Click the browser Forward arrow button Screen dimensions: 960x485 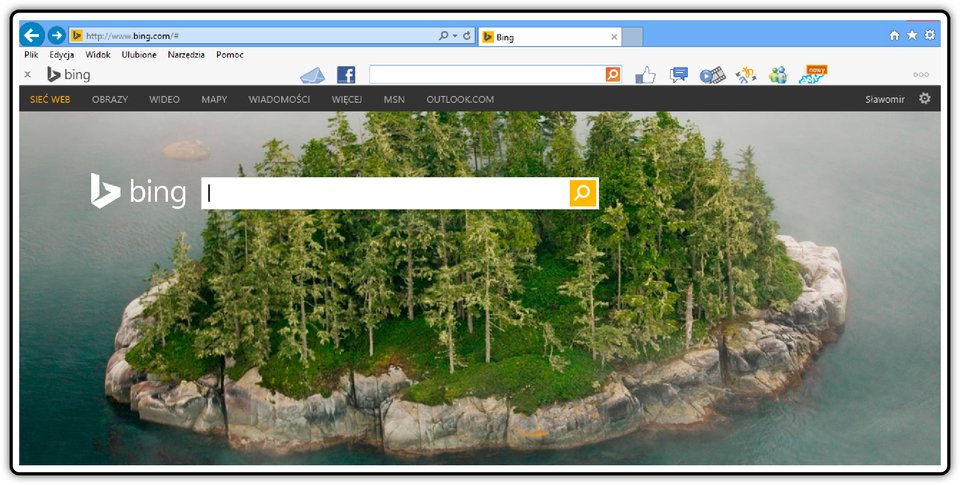(x=56, y=36)
